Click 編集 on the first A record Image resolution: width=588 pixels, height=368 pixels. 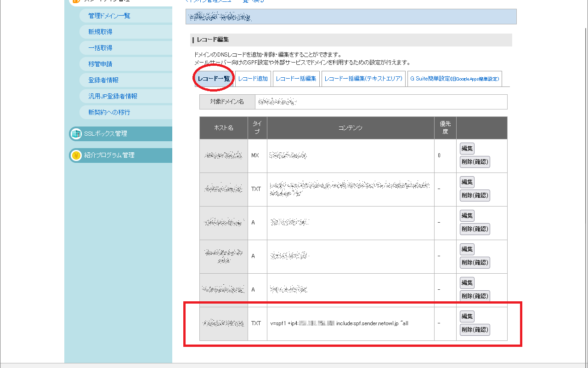click(x=467, y=216)
